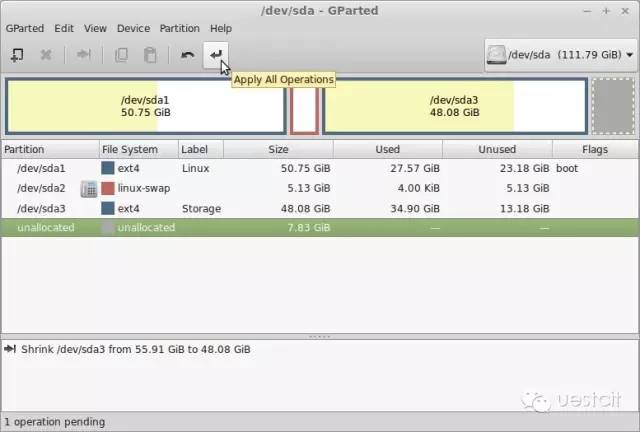Select the 'Shrink /dev/sda3' pending operation text
Viewport: 640px width, 432px height.
tap(136, 350)
